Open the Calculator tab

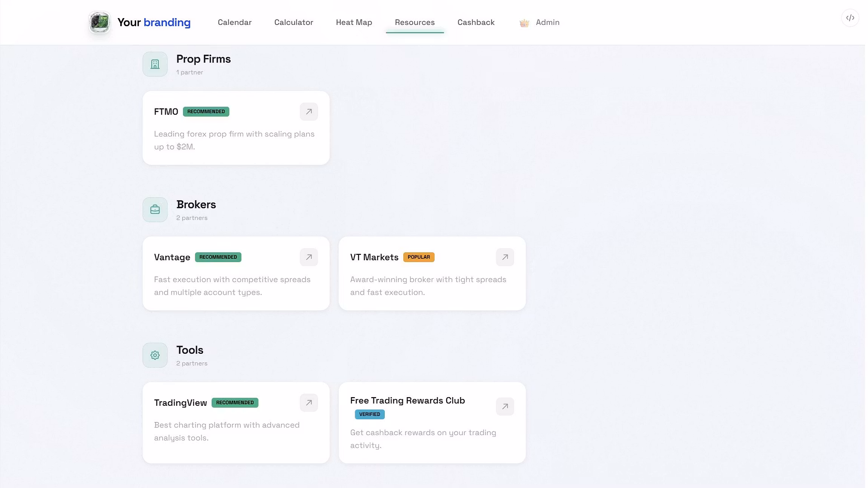[294, 22]
